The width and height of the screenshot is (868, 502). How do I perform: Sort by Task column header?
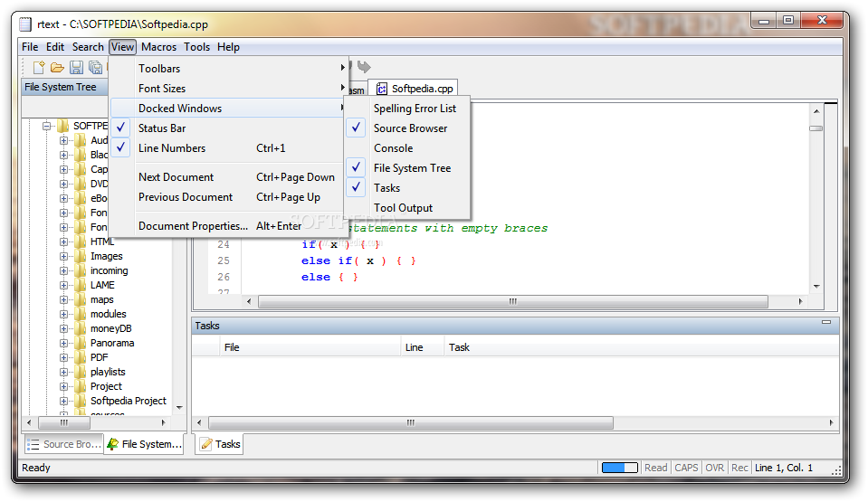641,347
